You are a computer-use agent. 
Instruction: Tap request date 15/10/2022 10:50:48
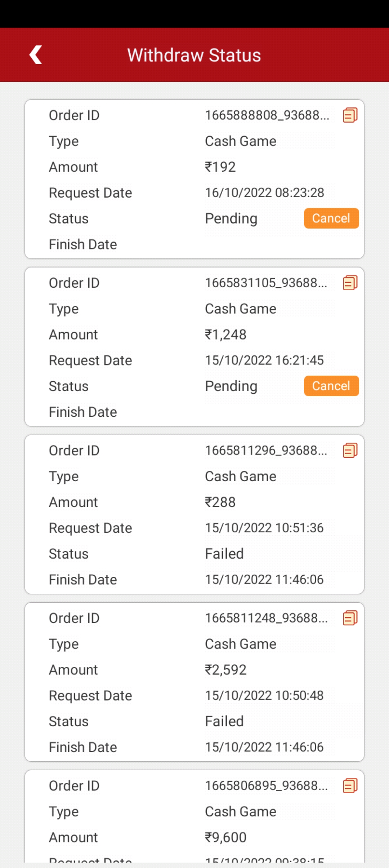click(264, 696)
